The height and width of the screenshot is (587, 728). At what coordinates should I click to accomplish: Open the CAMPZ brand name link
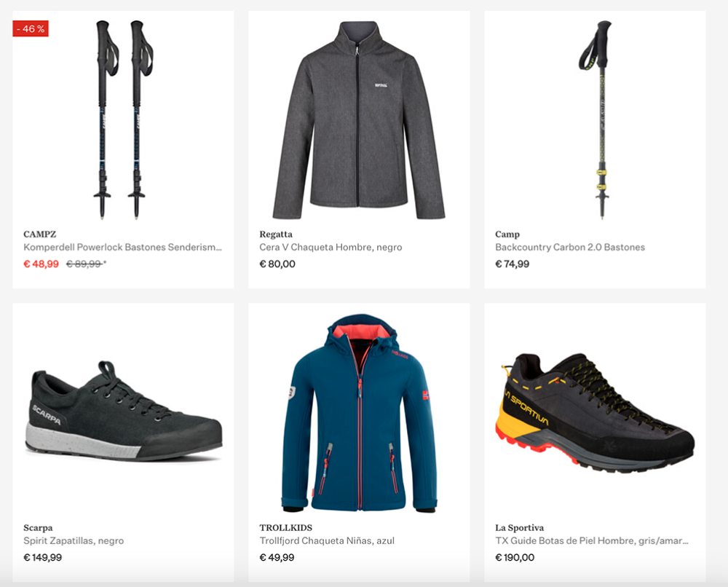click(40, 234)
